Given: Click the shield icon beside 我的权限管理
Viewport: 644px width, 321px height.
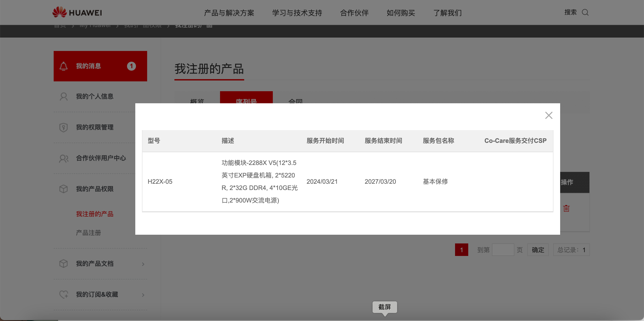Looking at the screenshot, I should (x=64, y=127).
